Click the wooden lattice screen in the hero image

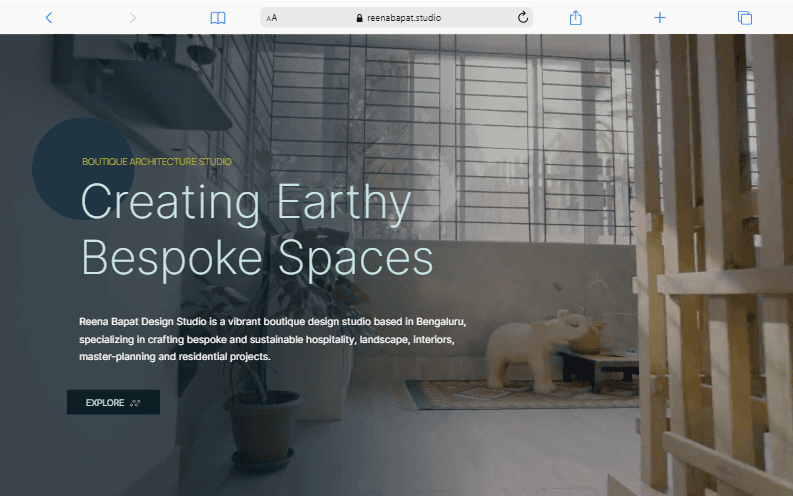(713, 265)
